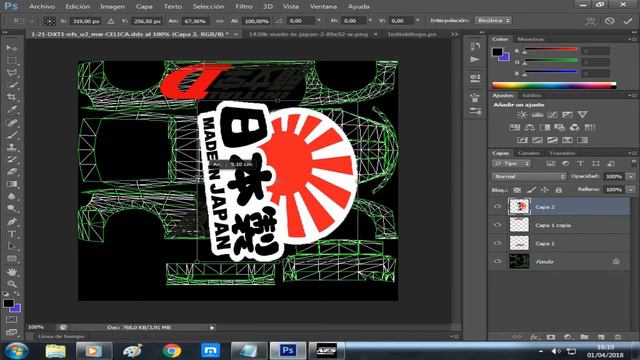Add a Vibrance triangle adjustment
640x360 pixels.
click(582, 115)
